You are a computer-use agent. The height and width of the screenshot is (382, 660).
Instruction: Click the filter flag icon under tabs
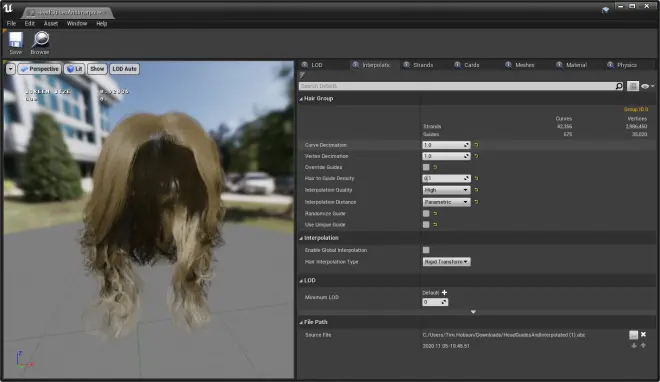coord(302,75)
